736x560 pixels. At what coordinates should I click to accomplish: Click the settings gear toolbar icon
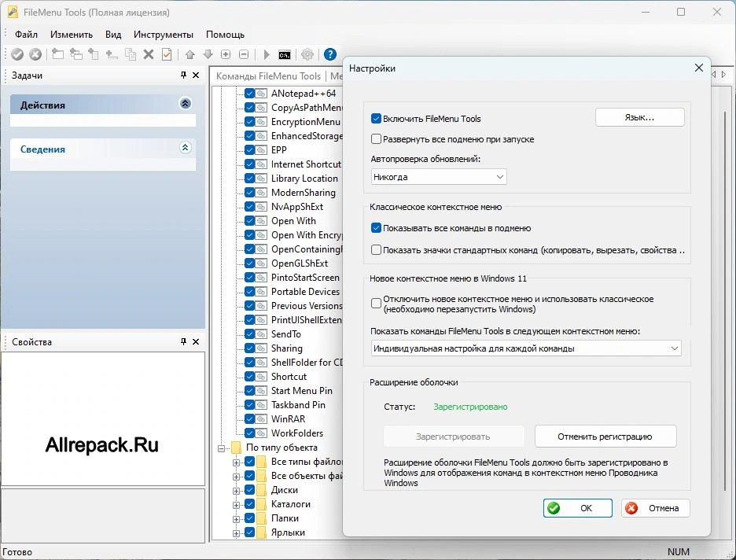point(307,54)
